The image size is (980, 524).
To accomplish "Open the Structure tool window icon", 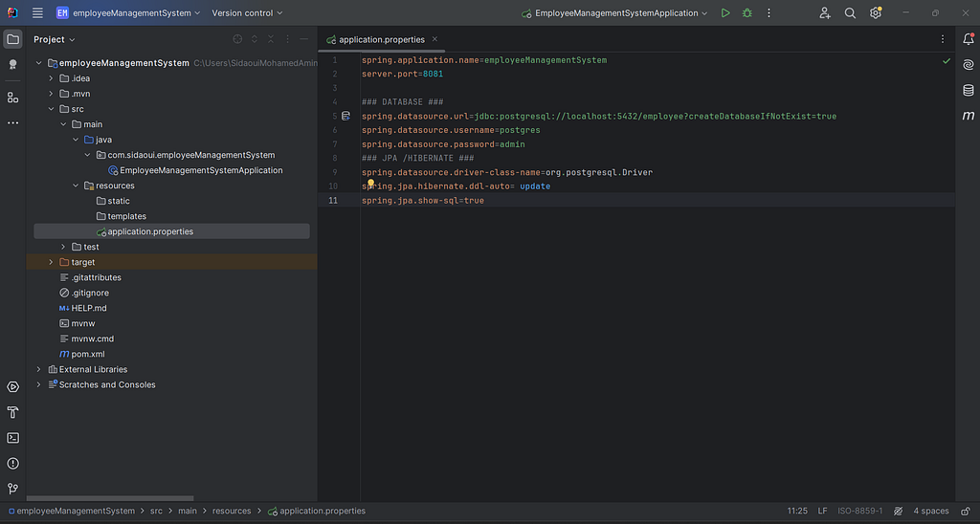I will [12, 98].
